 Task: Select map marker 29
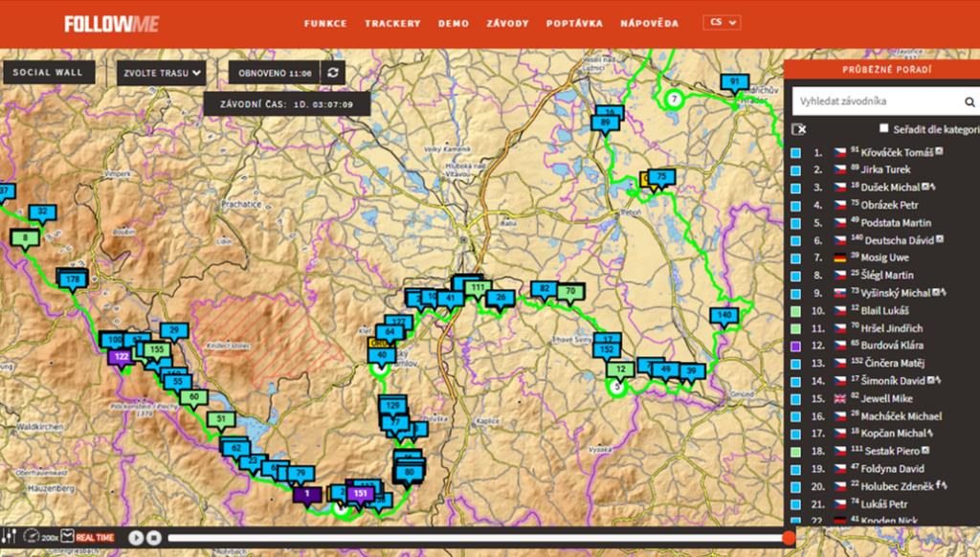coord(174,331)
